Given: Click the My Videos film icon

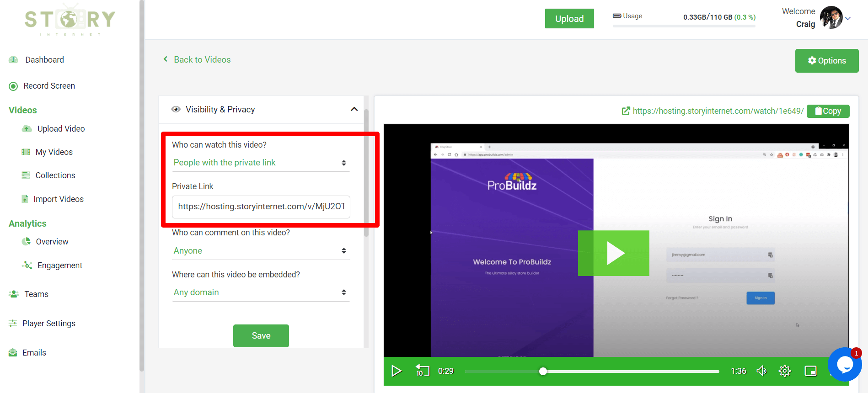Looking at the screenshot, I should coord(26,152).
